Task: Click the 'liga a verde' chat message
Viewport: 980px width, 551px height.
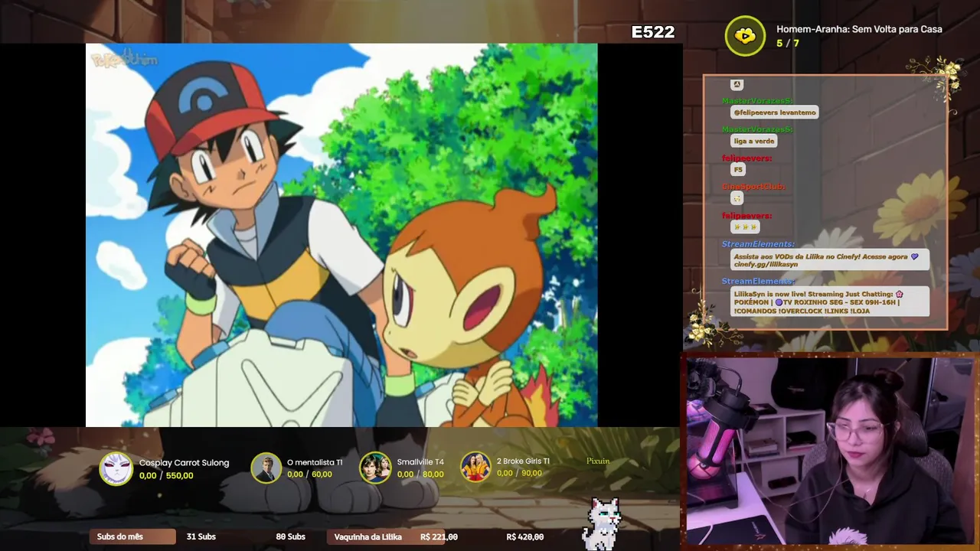Action: [x=754, y=141]
